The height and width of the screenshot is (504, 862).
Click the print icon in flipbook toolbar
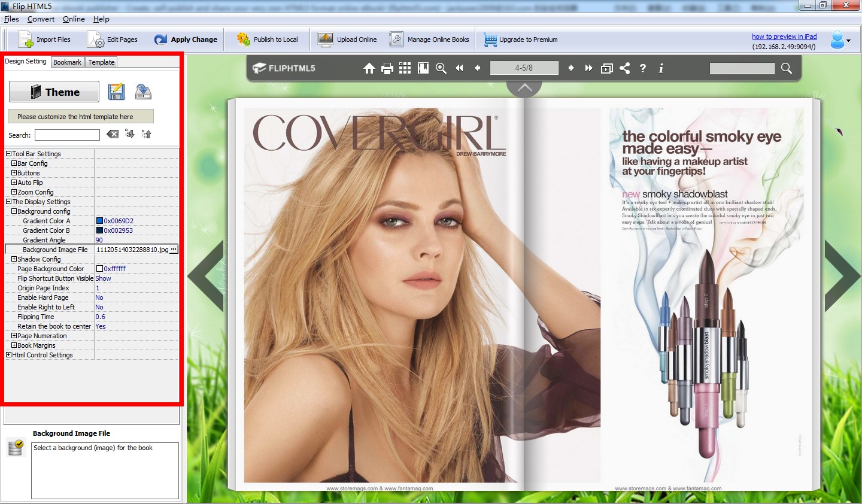pos(387,68)
